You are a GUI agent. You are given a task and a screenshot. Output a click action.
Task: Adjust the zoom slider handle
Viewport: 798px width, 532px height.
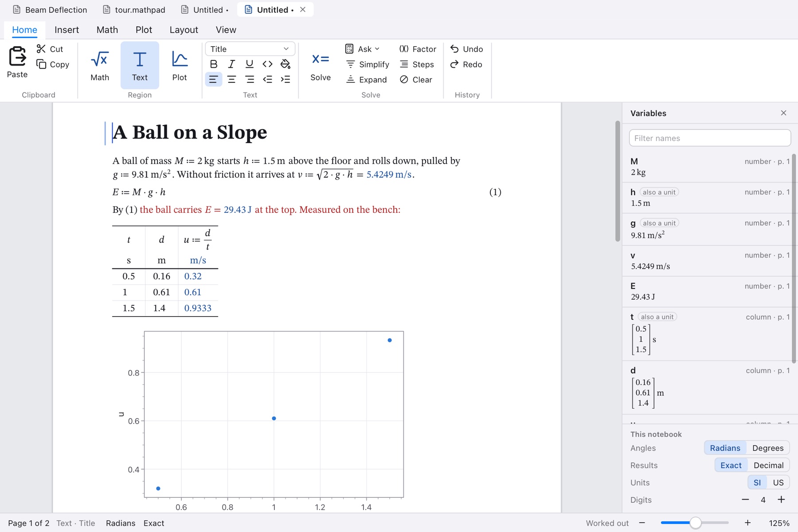coord(695,523)
